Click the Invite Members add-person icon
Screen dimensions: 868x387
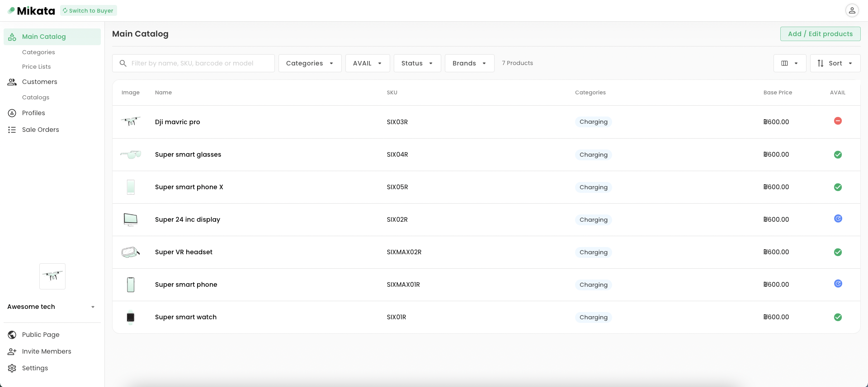pos(12,351)
